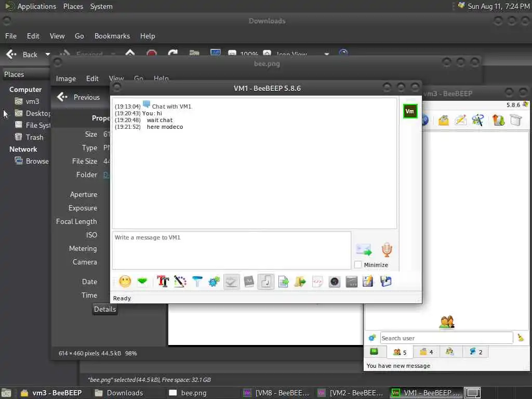Open chat settings via the blue gears icon

coord(214,281)
